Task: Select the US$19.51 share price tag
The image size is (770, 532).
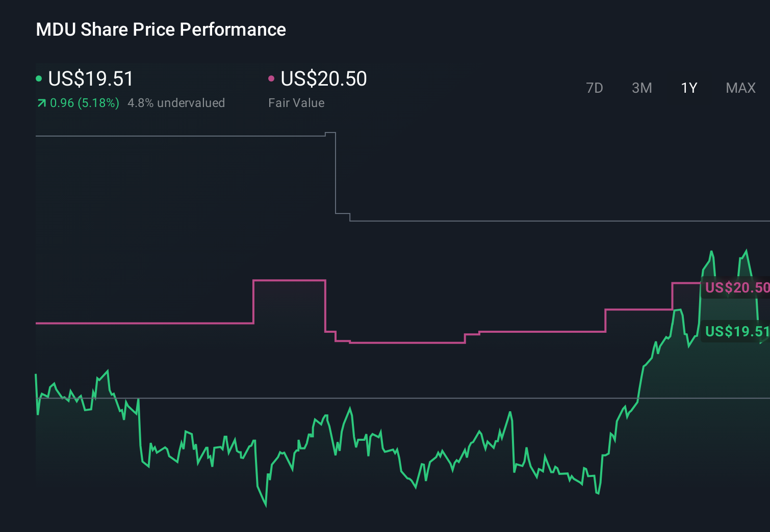Action: (x=736, y=332)
